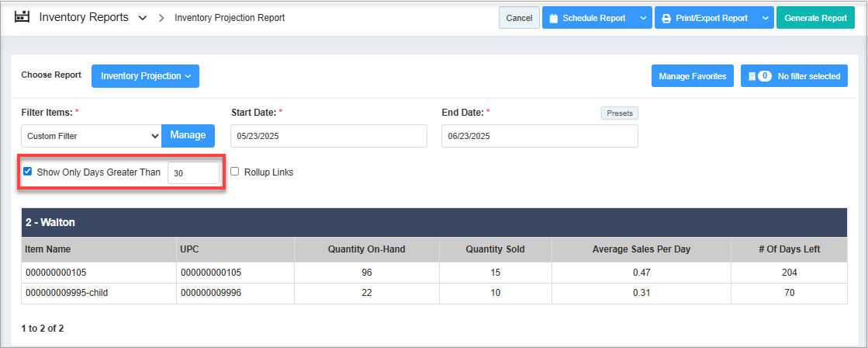Click the printer icon on Print/Export Report
The width and height of the screenshot is (868, 348).
coord(666,19)
